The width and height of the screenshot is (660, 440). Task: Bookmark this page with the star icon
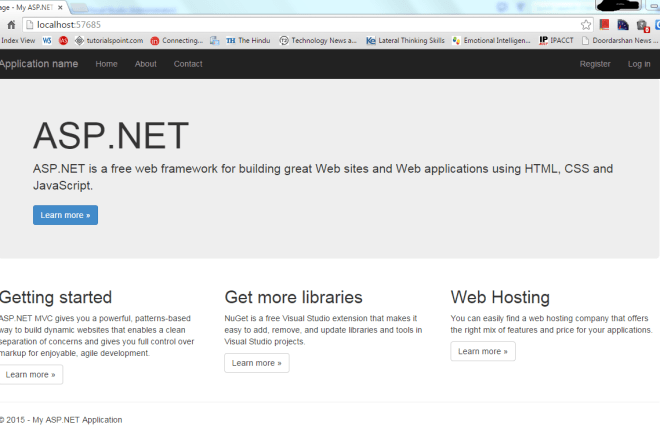585,25
